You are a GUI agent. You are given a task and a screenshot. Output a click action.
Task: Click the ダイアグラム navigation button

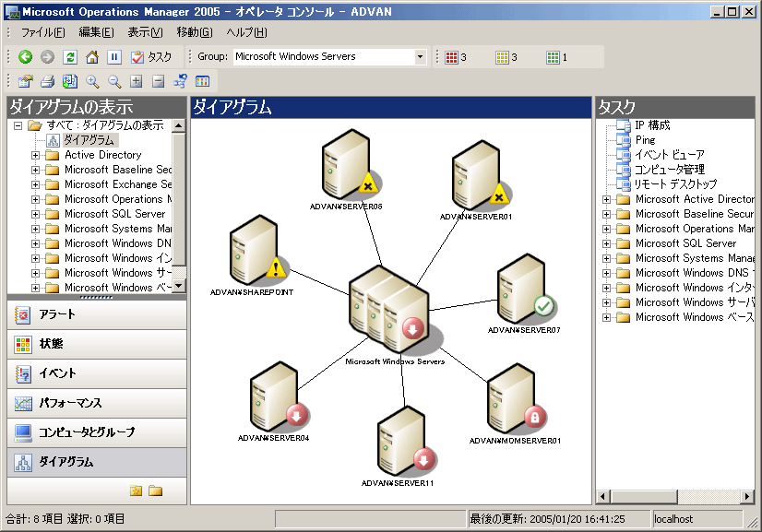(97, 462)
